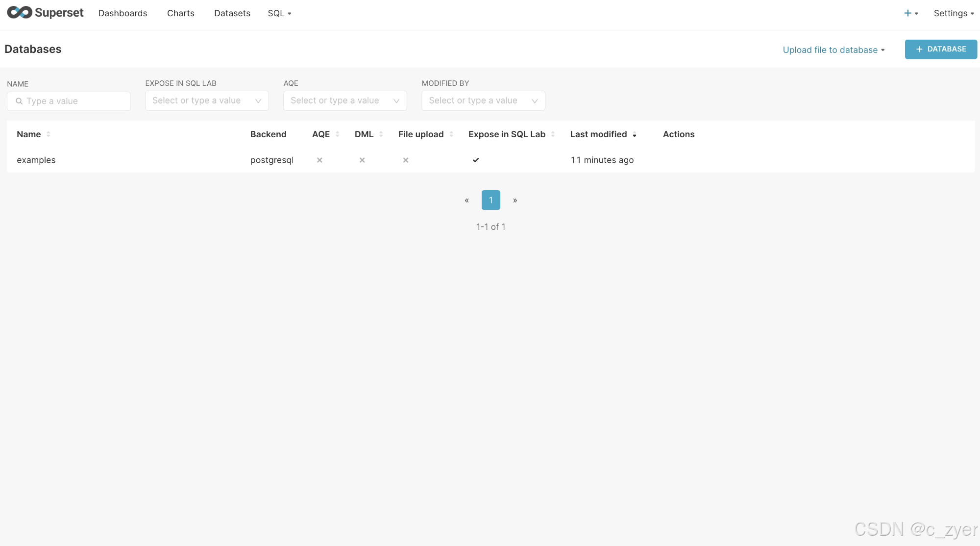980x546 pixels.
Task: Open the AQE filter dropdown
Action: tap(345, 100)
